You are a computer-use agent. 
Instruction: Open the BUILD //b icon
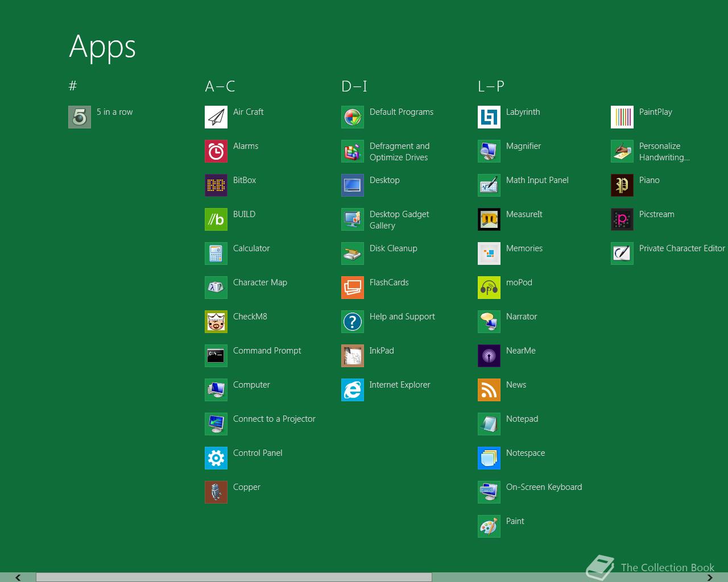216,219
